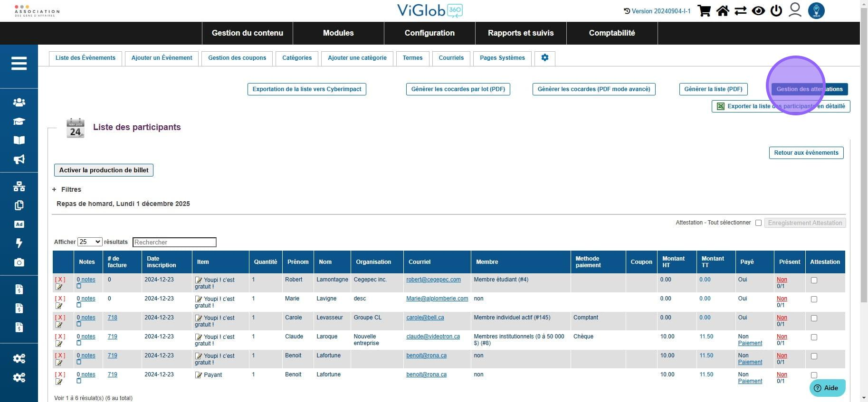Screen dimensions: 868x402
Task: Click Gestion des attestations button
Action: (810, 89)
